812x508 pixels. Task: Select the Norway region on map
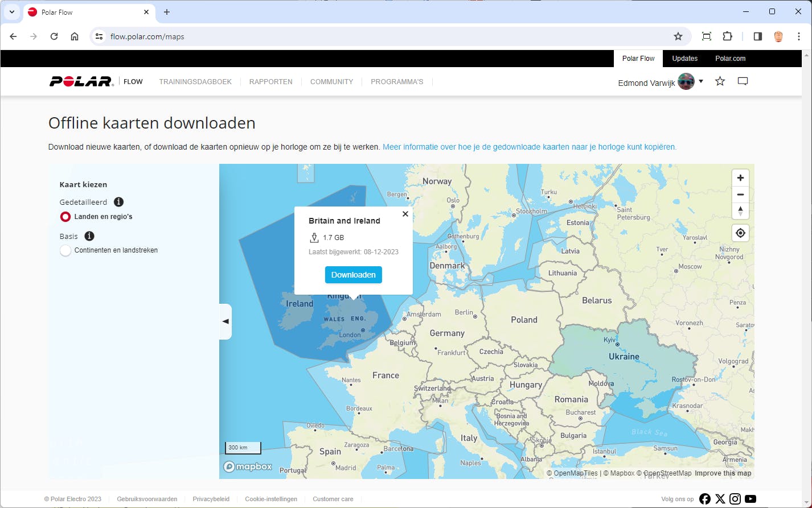coord(437,181)
